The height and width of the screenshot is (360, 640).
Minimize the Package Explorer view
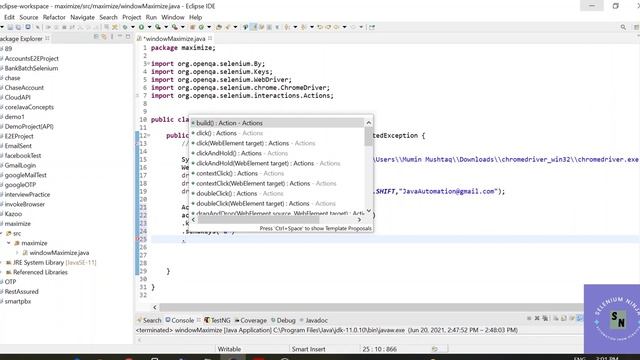tap(120, 37)
